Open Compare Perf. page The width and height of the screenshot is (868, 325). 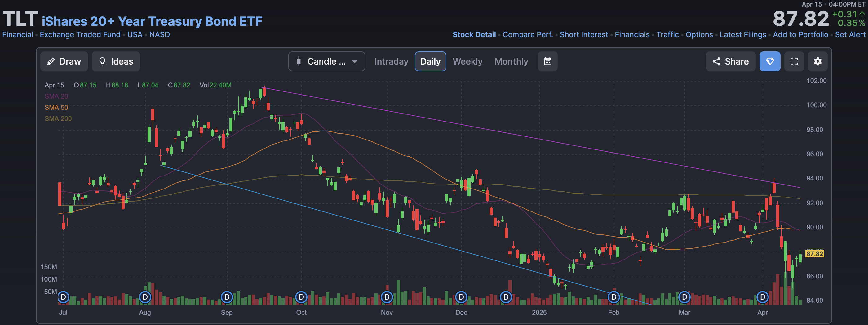pos(528,35)
